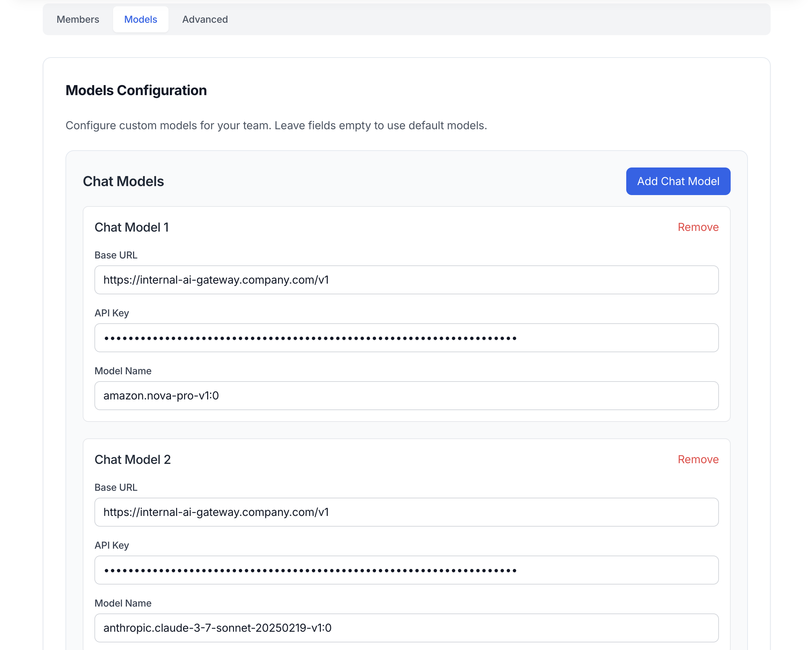The image size is (812, 650).
Task: Click the Add Chat Model button
Action: coord(678,181)
